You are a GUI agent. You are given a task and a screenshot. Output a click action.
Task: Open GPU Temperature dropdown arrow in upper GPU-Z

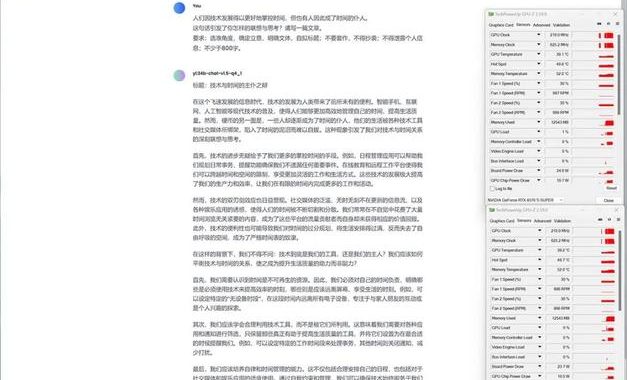coord(539,54)
